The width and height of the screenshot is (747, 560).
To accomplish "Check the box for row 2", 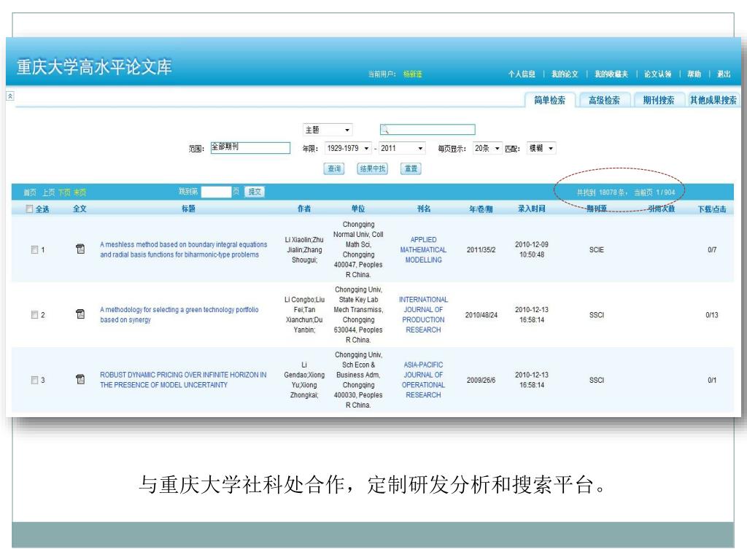I will (34, 315).
